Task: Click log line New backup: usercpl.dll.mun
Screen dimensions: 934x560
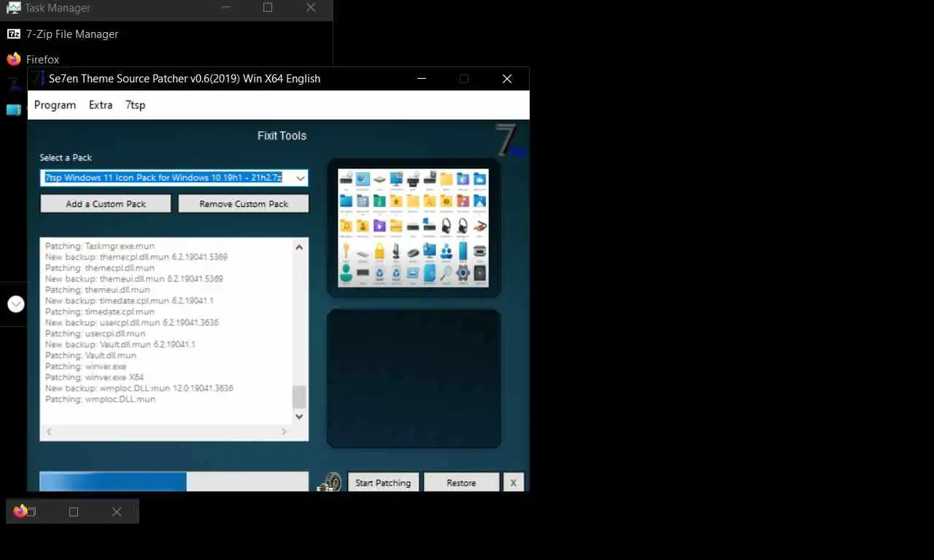Action: click(131, 322)
